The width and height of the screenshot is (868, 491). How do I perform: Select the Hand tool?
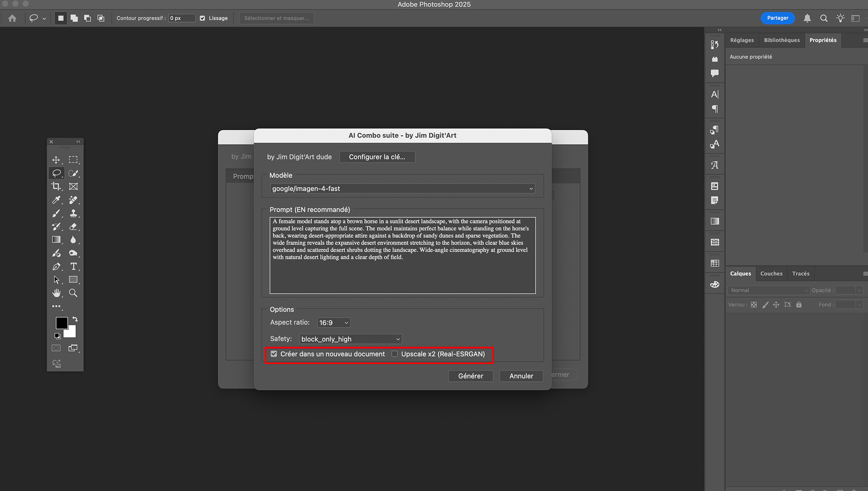56,293
